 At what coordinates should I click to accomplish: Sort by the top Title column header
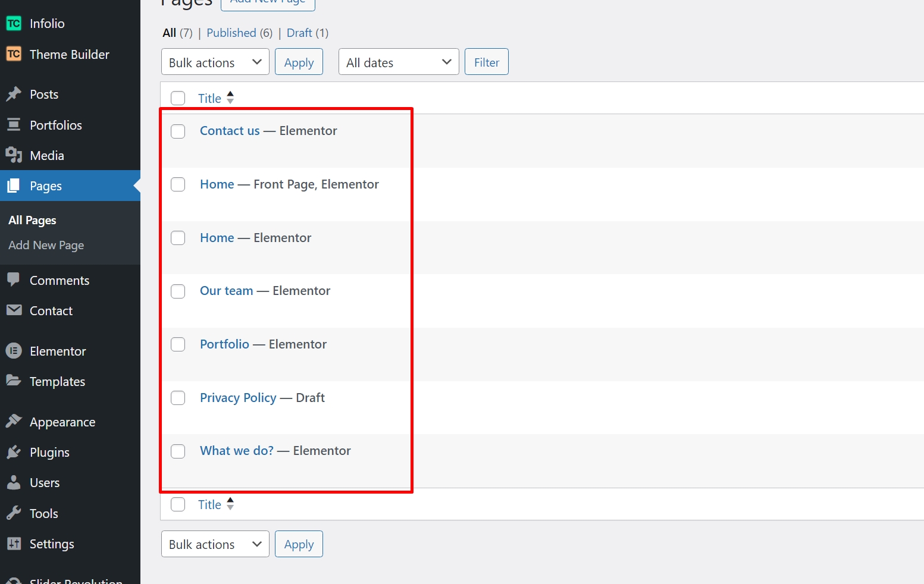click(x=209, y=98)
